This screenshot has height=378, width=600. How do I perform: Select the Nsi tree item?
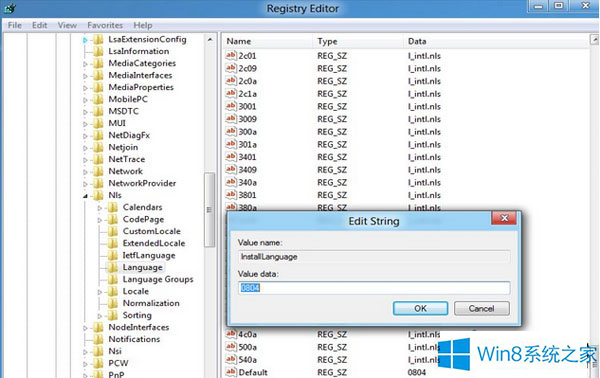(115, 351)
